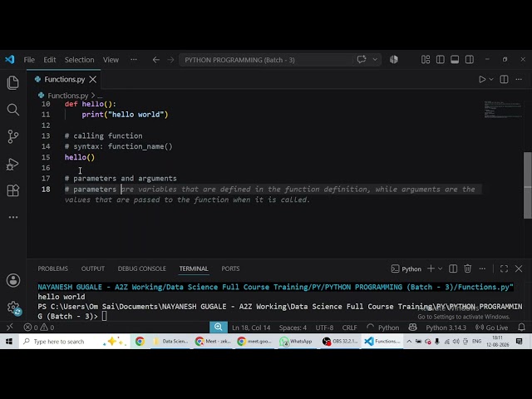Change language mode Python in status bar
Screen dimensions: 532x399
tap(388, 328)
